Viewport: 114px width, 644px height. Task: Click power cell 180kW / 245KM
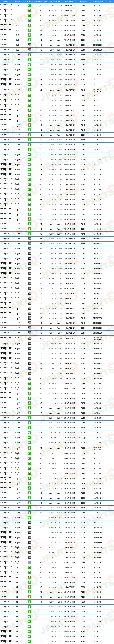(x=69, y=587)
